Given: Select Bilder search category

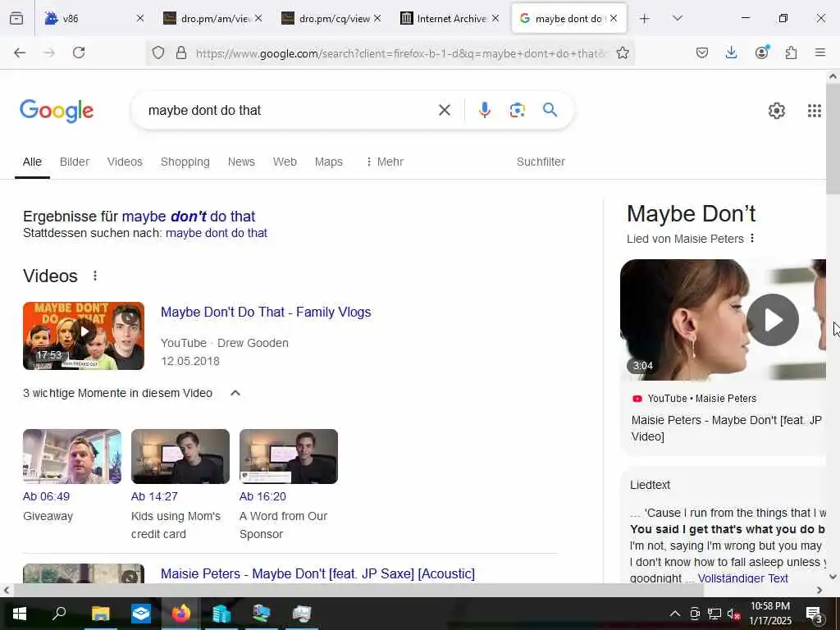Looking at the screenshot, I should tap(75, 162).
